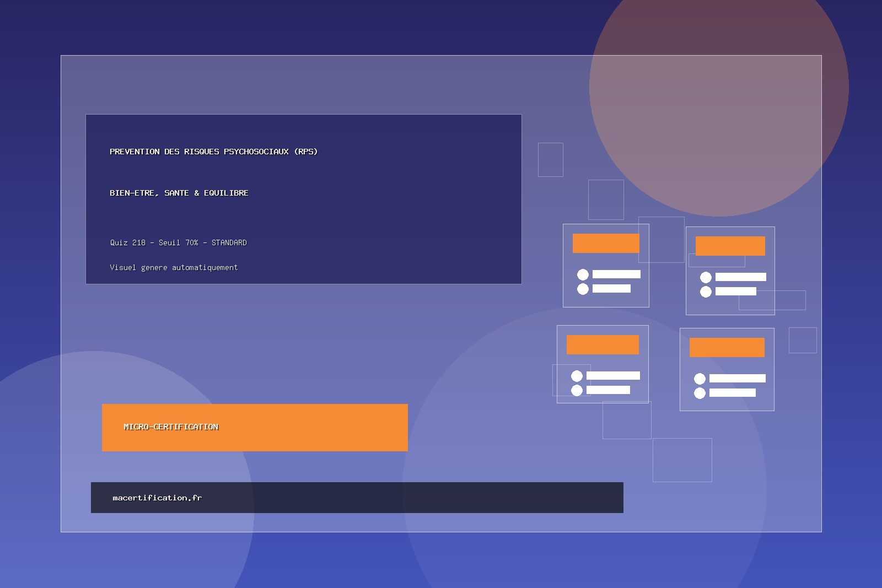Viewport: 882px width, 588px height.
Task: Pick first radio option in bottom-left quiz card
Action: [x=577, y=376]
